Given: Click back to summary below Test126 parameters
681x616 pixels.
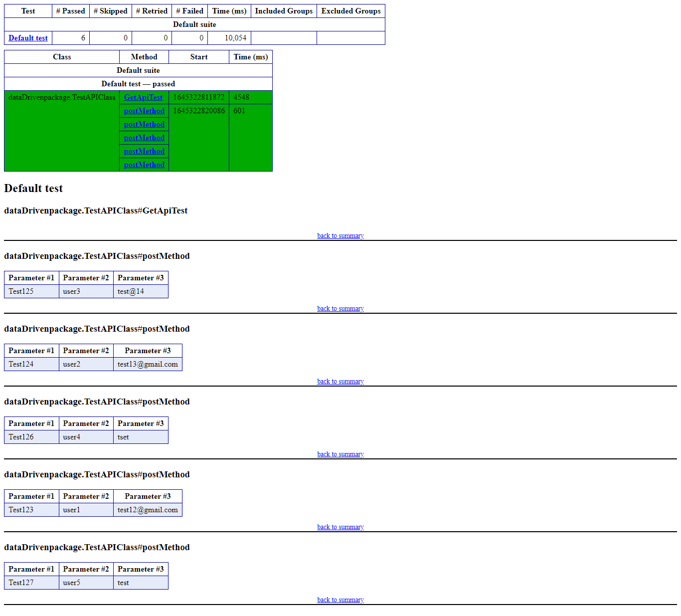Looking at the screenshot, I should (x=340, y=454).
